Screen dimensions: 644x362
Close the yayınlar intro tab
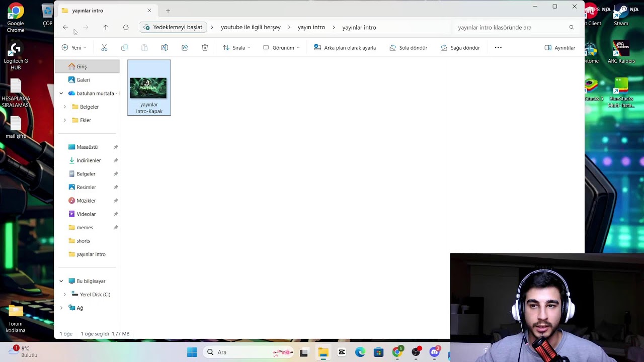click(x=149, y=11)
